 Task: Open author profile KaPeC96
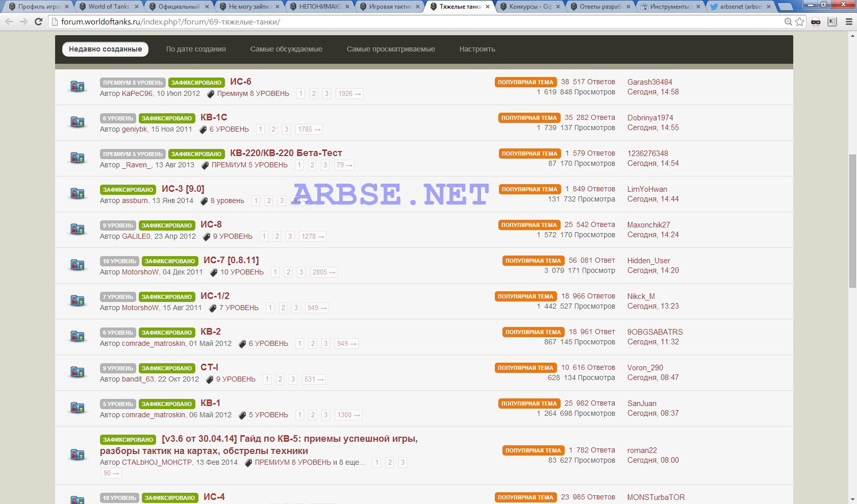coord(137,93)
